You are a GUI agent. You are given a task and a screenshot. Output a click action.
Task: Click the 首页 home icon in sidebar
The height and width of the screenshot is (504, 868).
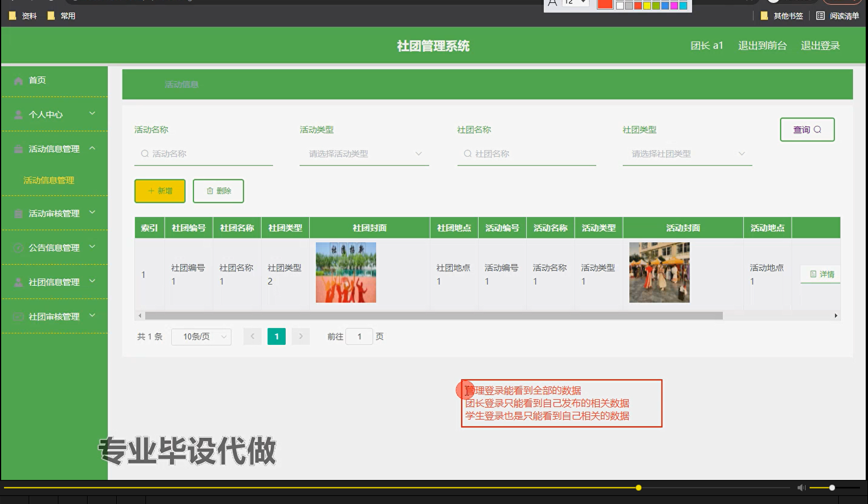[x=18, y=80]
